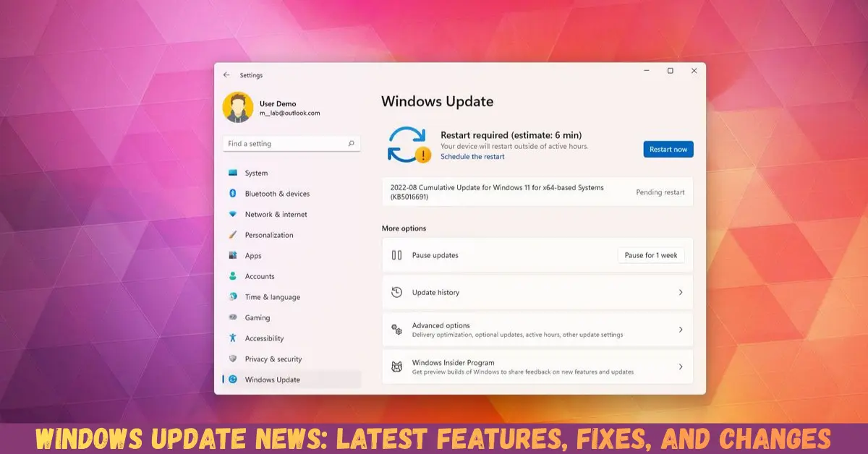Select Windows Update in the sidebar

(292, 380)
